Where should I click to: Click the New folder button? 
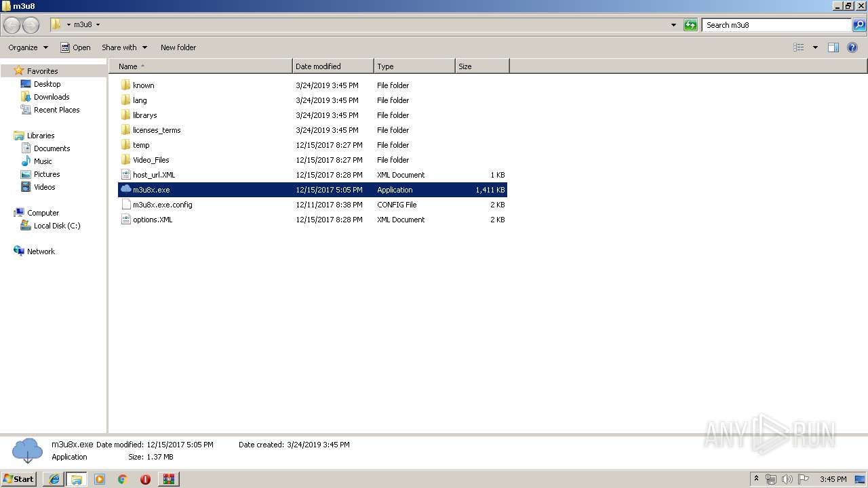click(178, 47)
